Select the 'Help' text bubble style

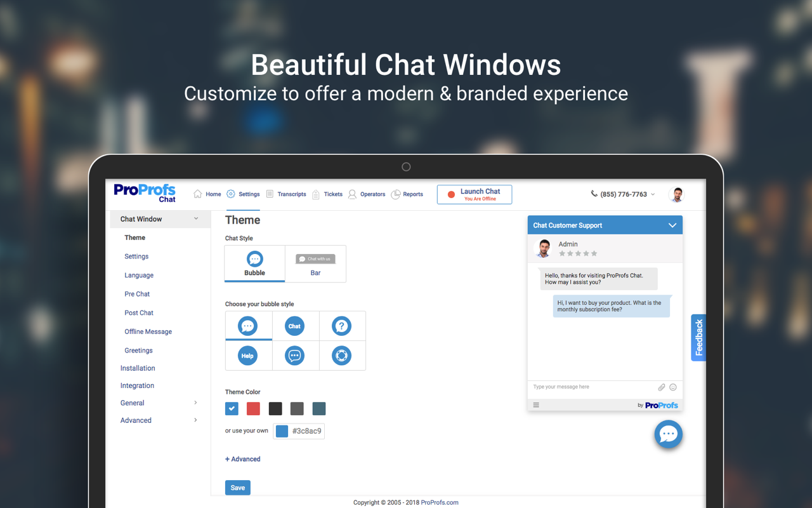(248, 356)
